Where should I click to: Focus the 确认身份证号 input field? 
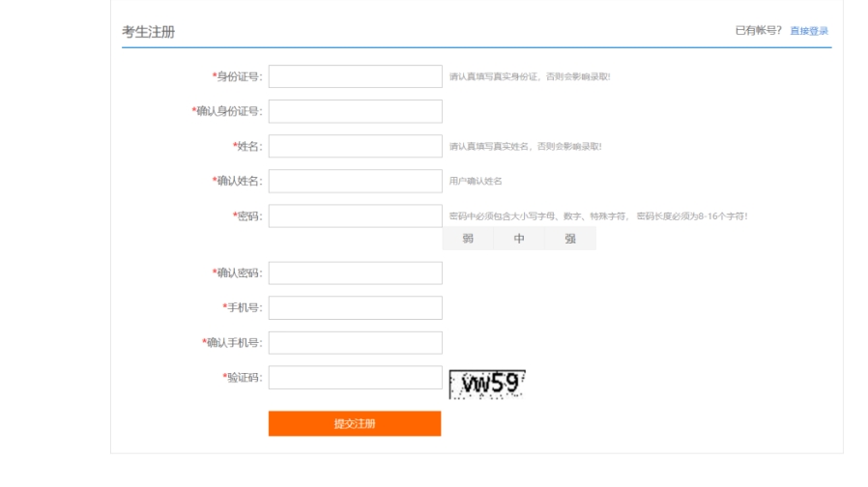[x=356, y=111]
